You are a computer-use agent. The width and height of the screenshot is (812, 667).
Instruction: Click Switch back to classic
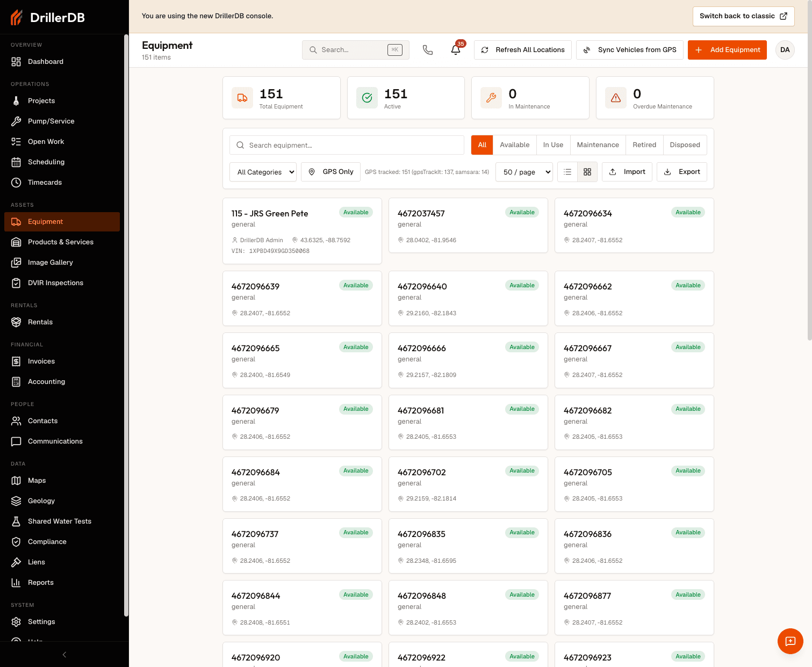coord(743,16)
